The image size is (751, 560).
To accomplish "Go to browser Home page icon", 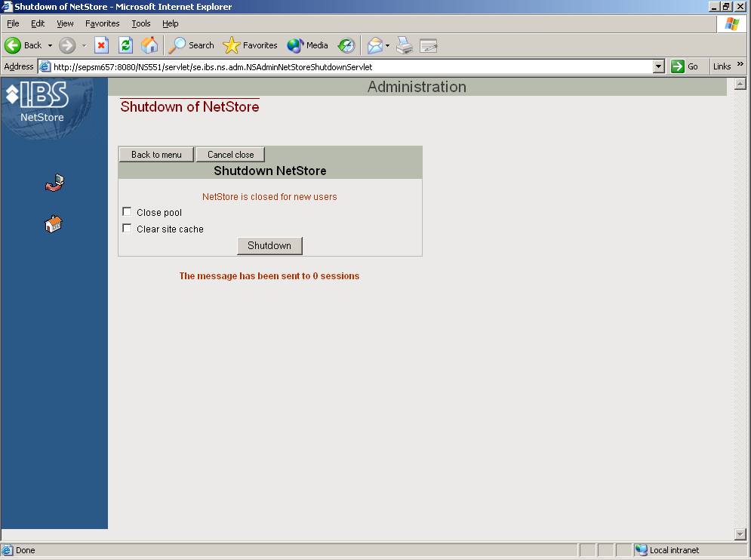I will [149, 45].
